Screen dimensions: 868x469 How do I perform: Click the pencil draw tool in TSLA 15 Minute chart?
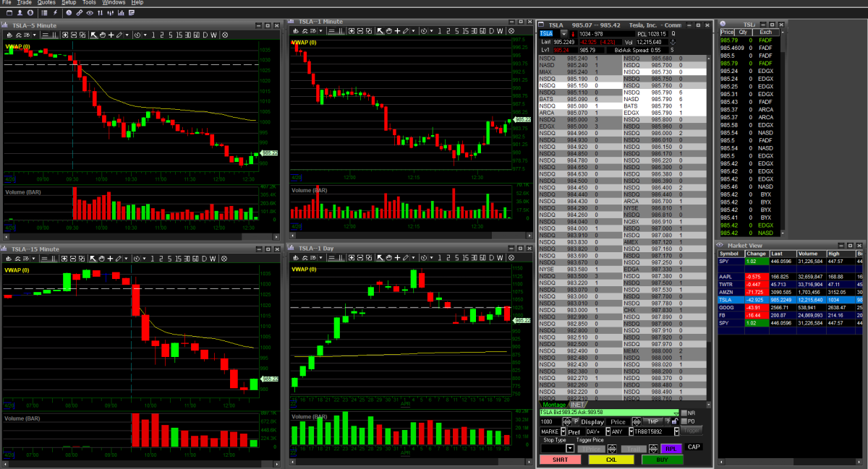click(119, 258)
